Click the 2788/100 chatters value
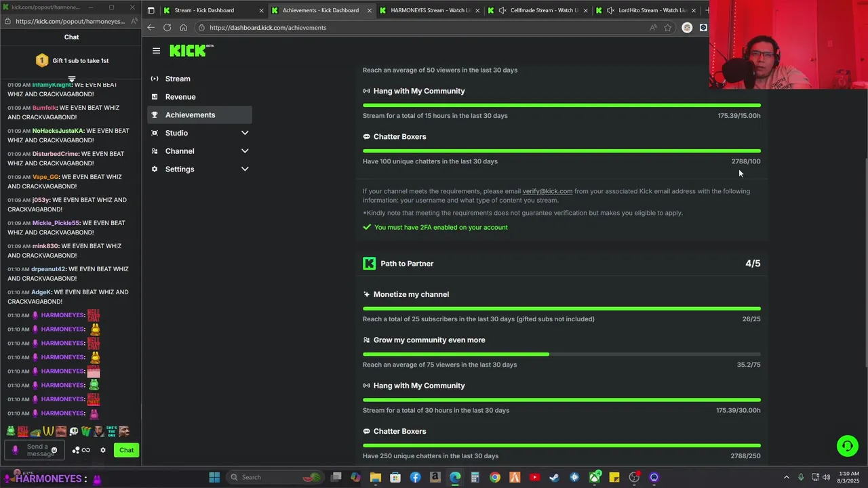Viewport: 868px width, 488px height. tap(746, 161)
